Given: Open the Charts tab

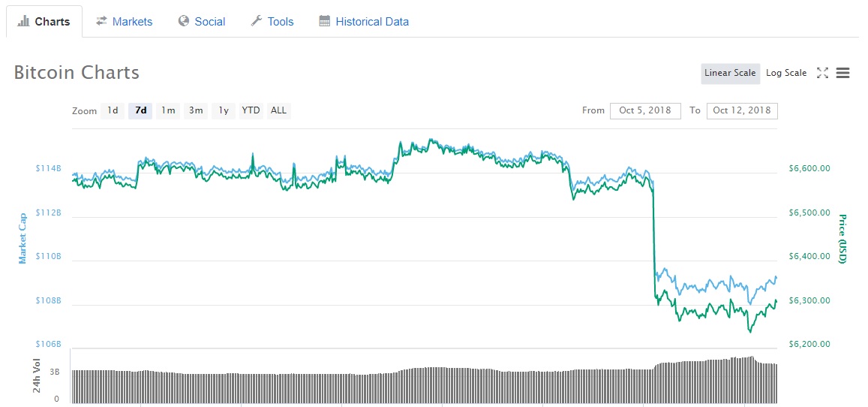Looking at the screenshot, I should click(44, 22).
